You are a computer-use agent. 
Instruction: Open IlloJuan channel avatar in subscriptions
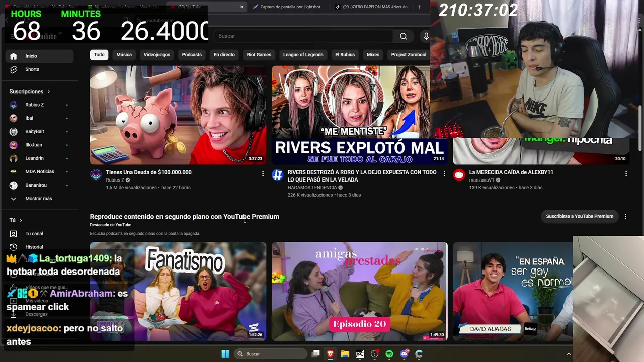(14, 145)
